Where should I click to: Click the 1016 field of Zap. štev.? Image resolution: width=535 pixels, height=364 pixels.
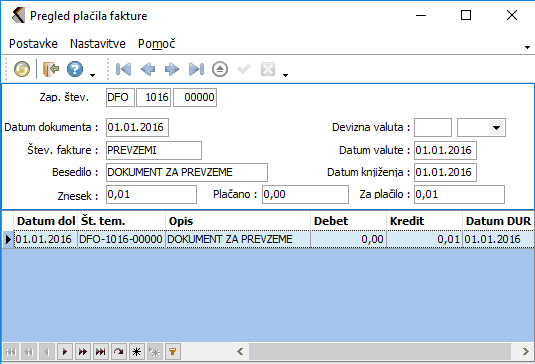[x=154, y=98]
